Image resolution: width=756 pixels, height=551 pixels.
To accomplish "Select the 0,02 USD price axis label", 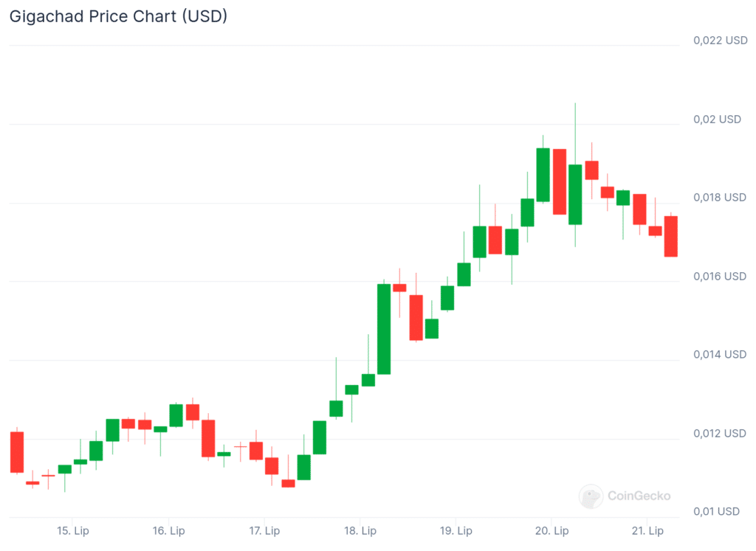I will coord(717,119).
